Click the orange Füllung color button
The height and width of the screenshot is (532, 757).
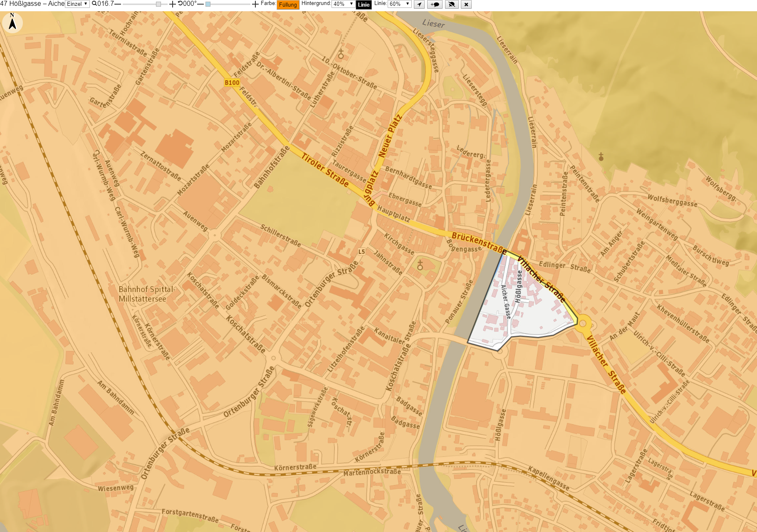[x=288, y=5]
